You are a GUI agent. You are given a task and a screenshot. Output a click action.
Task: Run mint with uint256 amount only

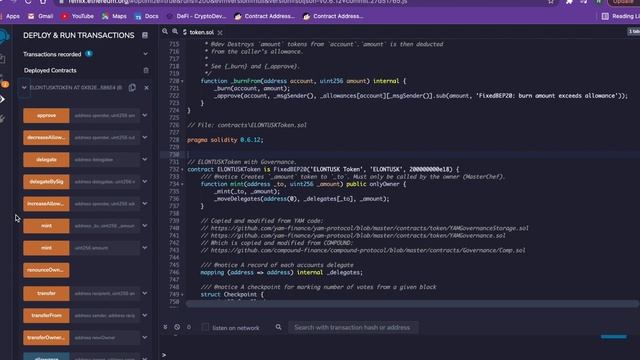tap(46, 248)
